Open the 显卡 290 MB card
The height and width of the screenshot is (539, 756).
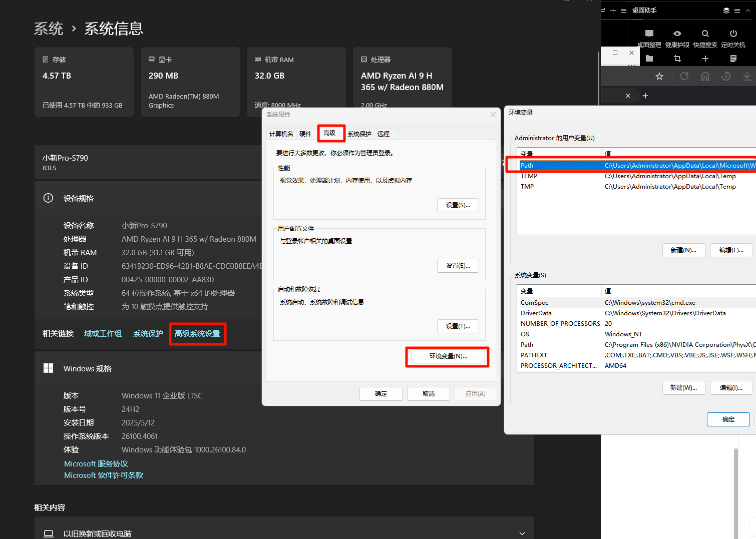(190, 82)
